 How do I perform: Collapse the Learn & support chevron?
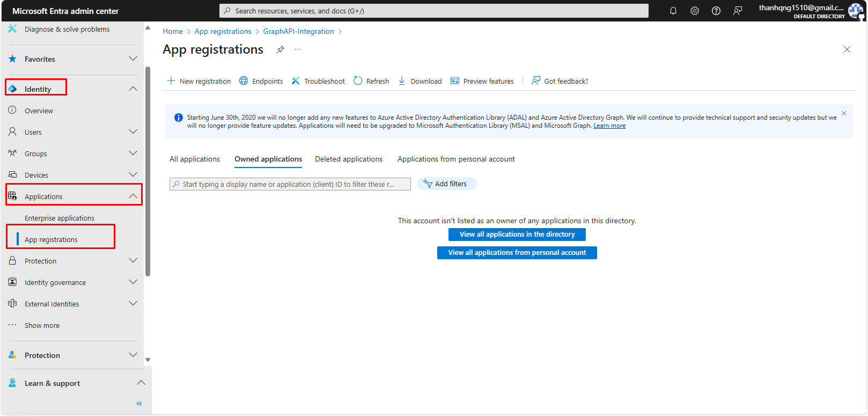(141, 383)
